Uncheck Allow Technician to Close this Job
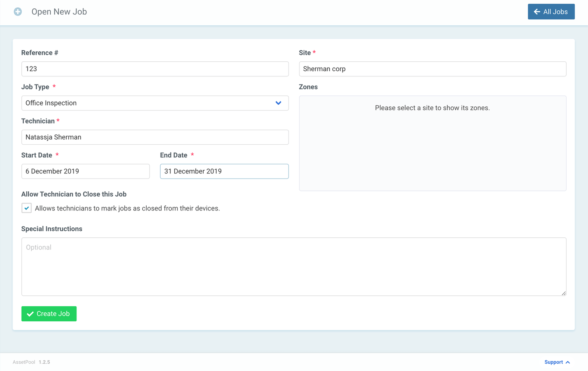This screenshot has width=588, height=371. [x=26, y=208]
